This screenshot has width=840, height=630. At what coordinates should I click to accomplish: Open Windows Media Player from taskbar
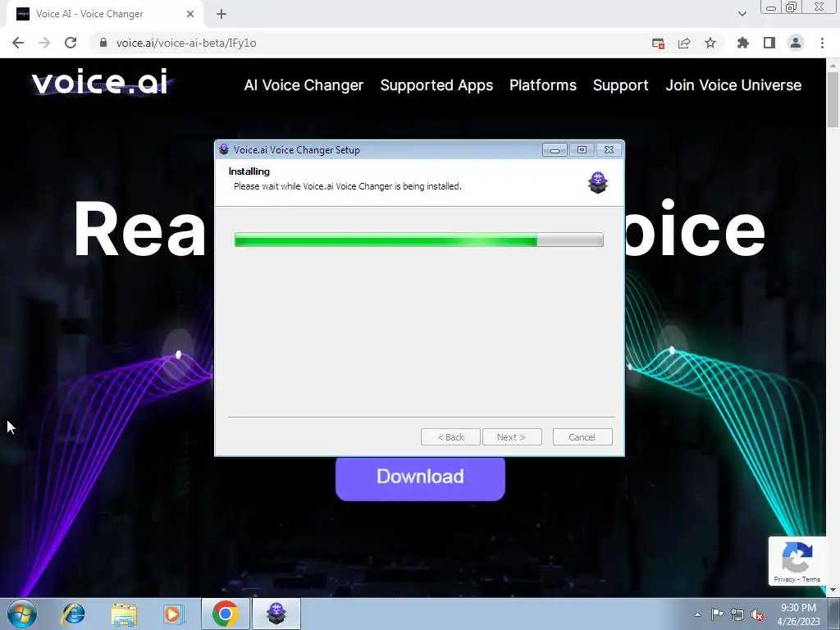[x=174, y=614]
